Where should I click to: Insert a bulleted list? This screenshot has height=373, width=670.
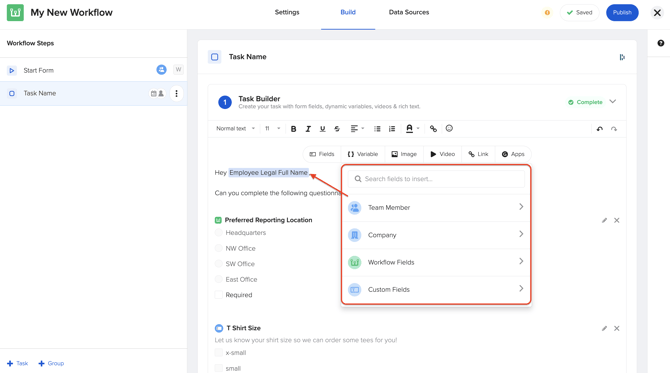pyautogui.click(x=377, y=129)
